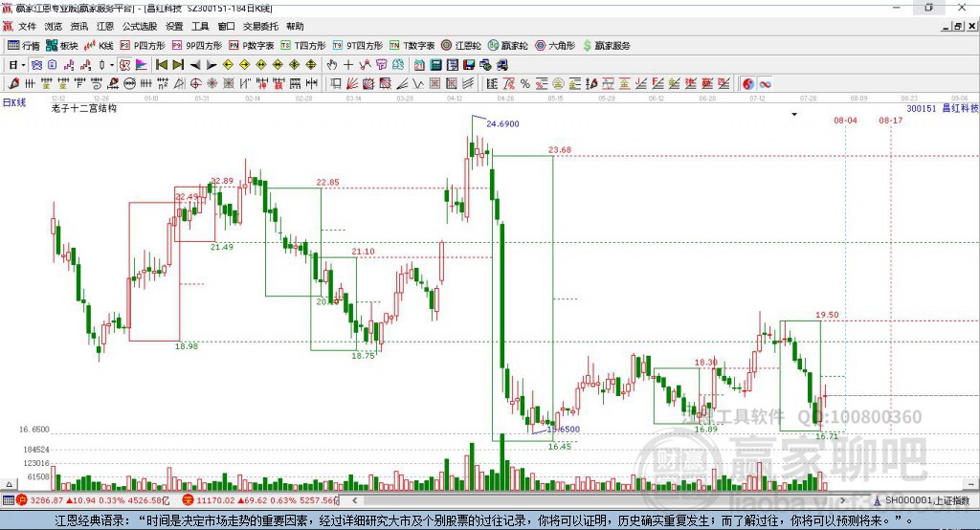Switch to the K线 view button
The width and height of the screenshot is (980, 530).
(99, 46)
